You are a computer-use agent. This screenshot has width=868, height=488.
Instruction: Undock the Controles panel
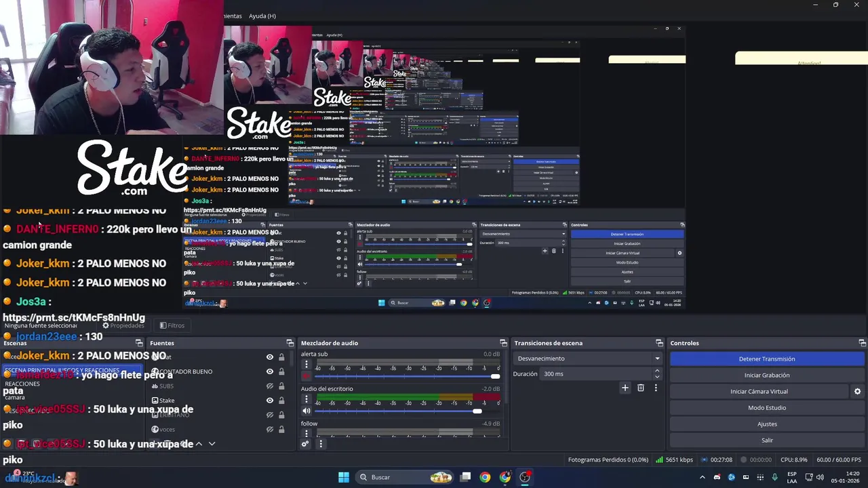point(862,343)
